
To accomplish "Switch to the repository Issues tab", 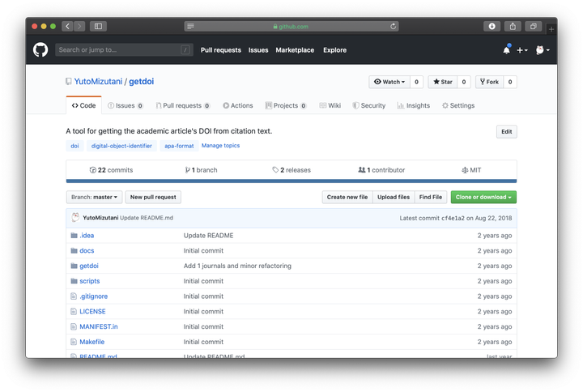I will [x=126, y=105].
